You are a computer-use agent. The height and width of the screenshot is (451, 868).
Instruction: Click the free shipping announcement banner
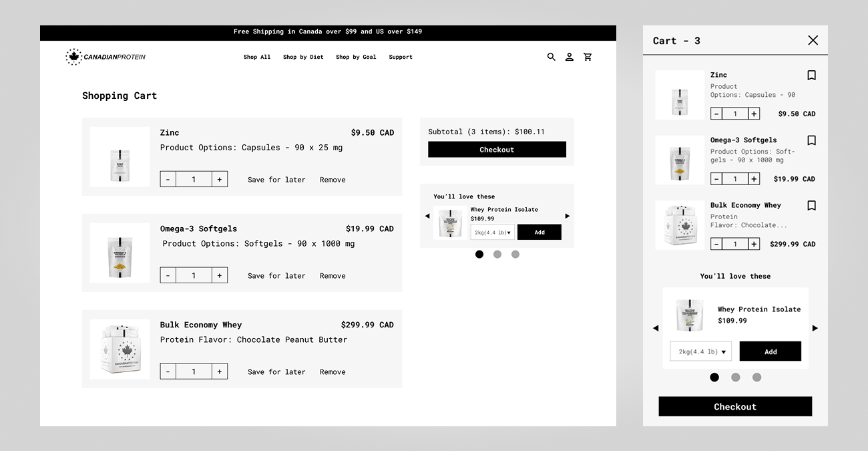tap(328, 32)
